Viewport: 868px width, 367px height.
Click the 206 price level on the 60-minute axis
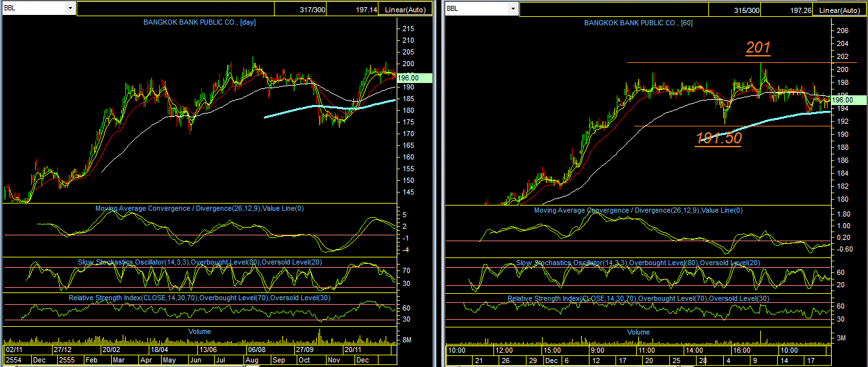tap(842, 30)
